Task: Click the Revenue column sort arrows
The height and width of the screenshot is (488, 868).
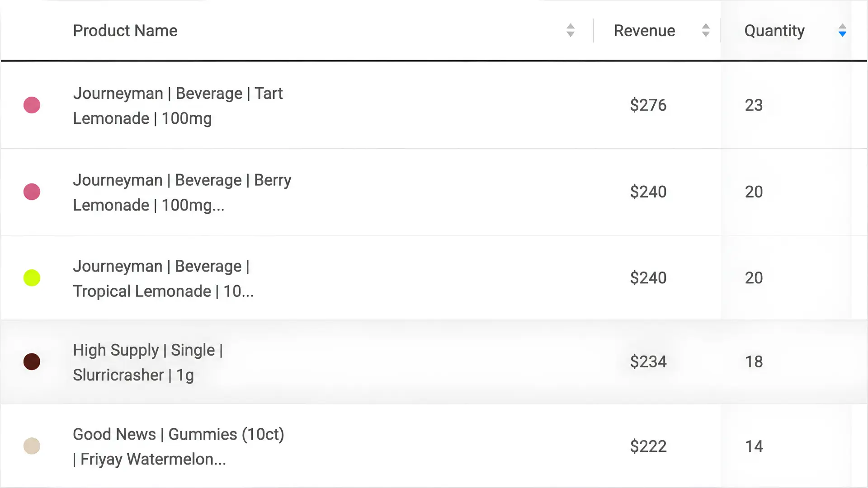Action: pyautogui.click(x=706, y=30)
